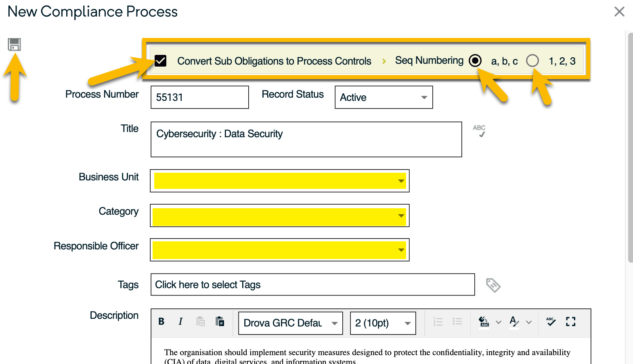Apply italic formatting in Description toolbar
The height and width of the screenshot is (364, 633).
coord(180,322)
